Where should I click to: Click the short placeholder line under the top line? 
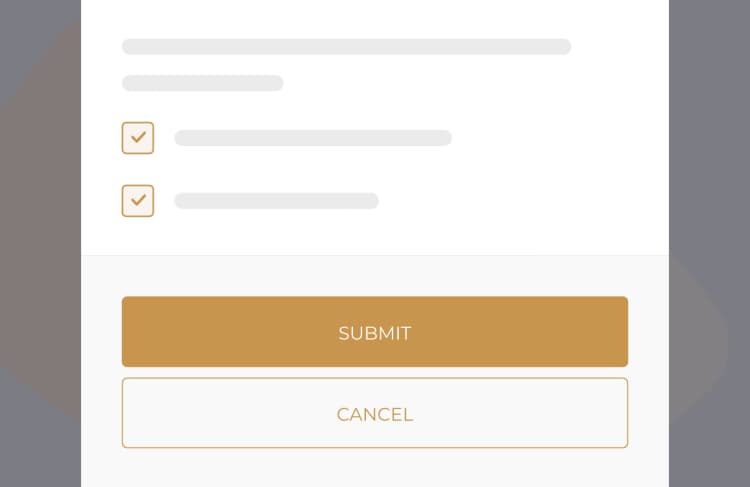pyautogui.click(x=203, y=83)
